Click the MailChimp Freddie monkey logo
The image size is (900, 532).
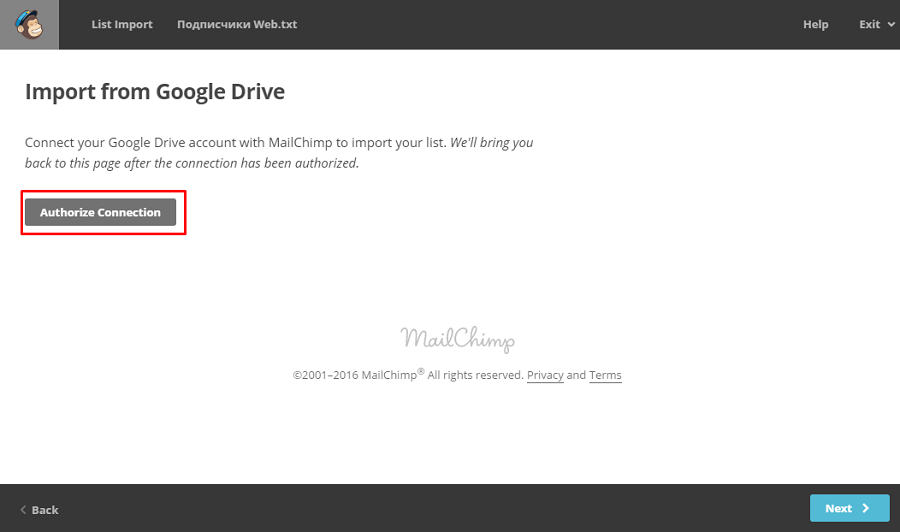click(29, 25)
